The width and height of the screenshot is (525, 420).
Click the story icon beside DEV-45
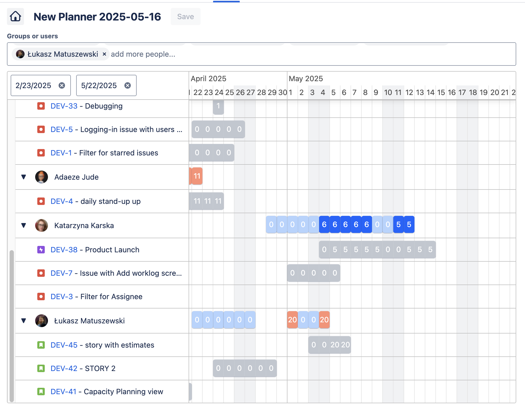coord(41,345)
